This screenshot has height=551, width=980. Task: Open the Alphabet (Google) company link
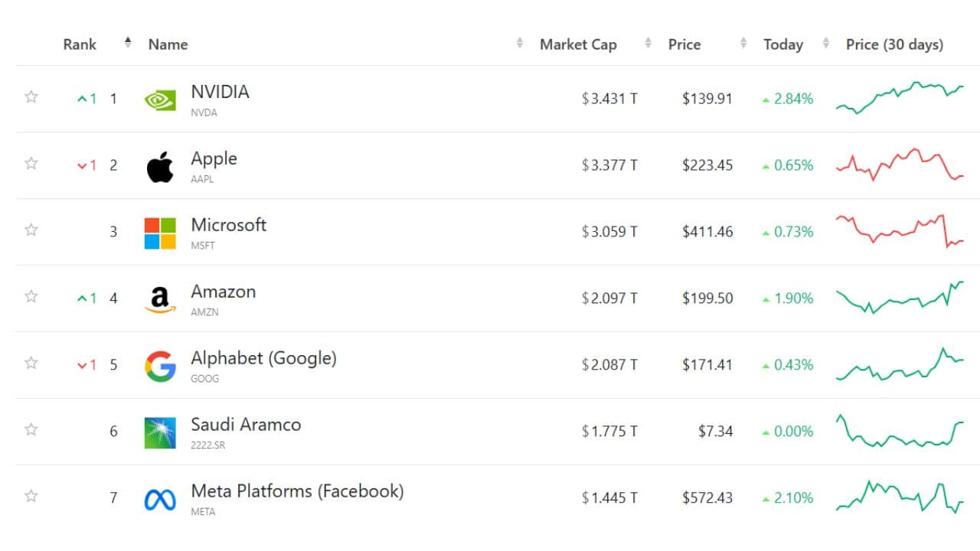click(x=263, y=358)
